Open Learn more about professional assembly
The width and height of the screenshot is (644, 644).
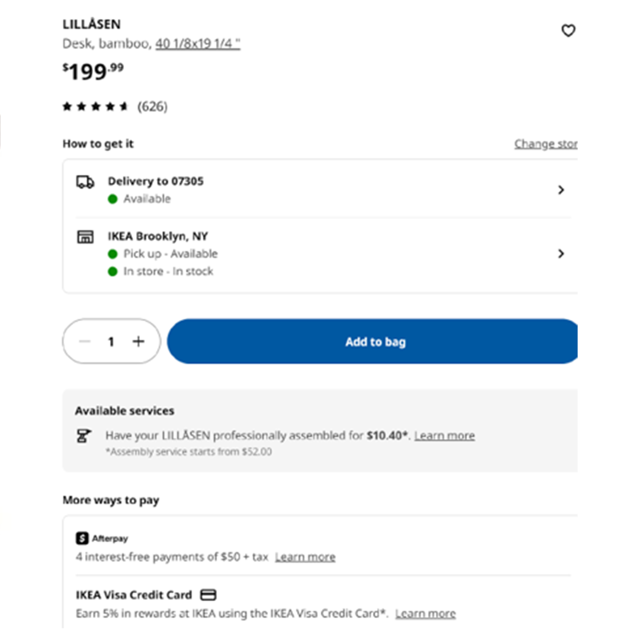click(x=444, y=436)
